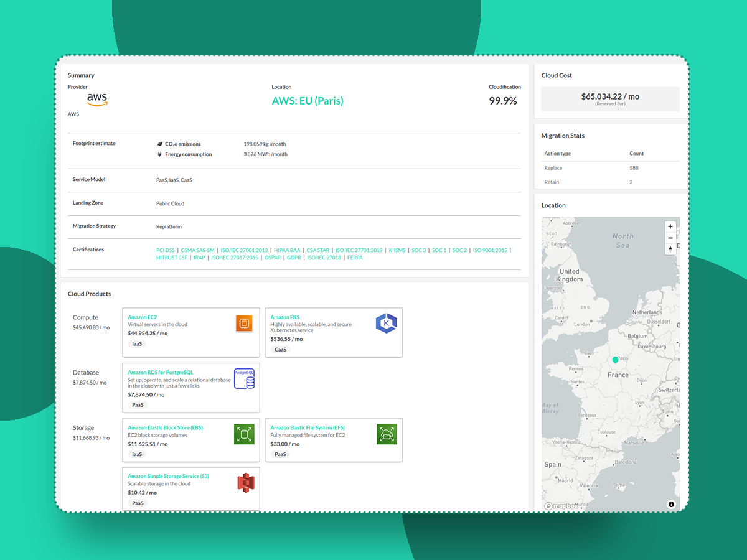Zoom out on the Location map

click(x=670, y=238)
